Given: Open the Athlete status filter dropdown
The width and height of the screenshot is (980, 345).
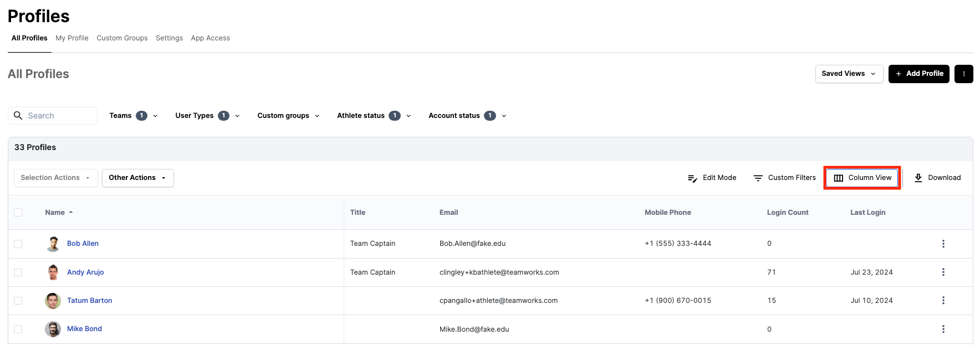Looking at the screenshot, I should [x=374, y=116].
